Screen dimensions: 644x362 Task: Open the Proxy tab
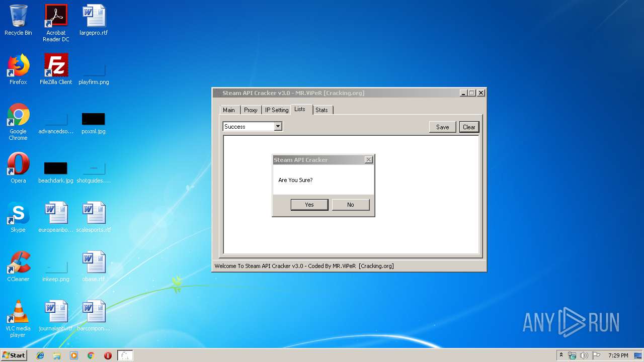point(251,110)
